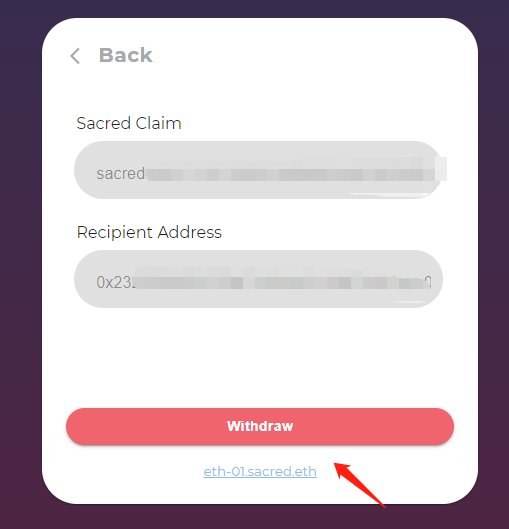Place cursor on '0x23' text in address field
The image size is (509, 529).
click(114, 282)
